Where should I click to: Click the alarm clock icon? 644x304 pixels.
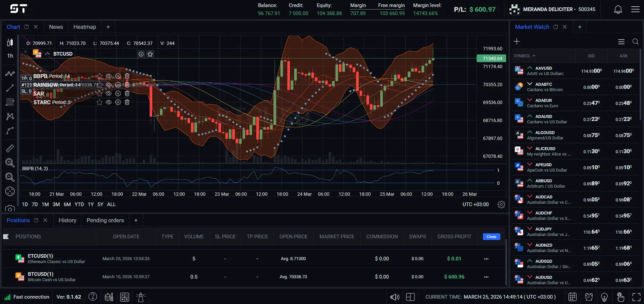(x=588, y=297)
